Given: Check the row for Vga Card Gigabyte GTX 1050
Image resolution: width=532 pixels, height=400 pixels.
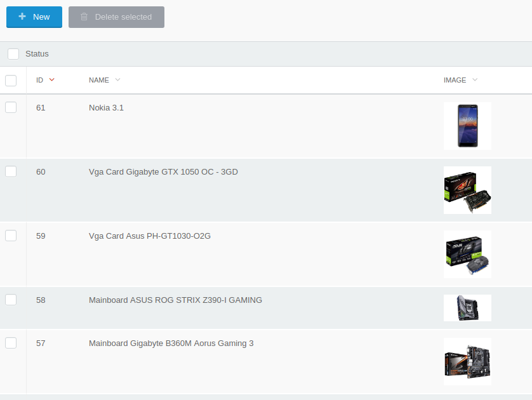Looking at the screenshot, I should click(11, 171).
